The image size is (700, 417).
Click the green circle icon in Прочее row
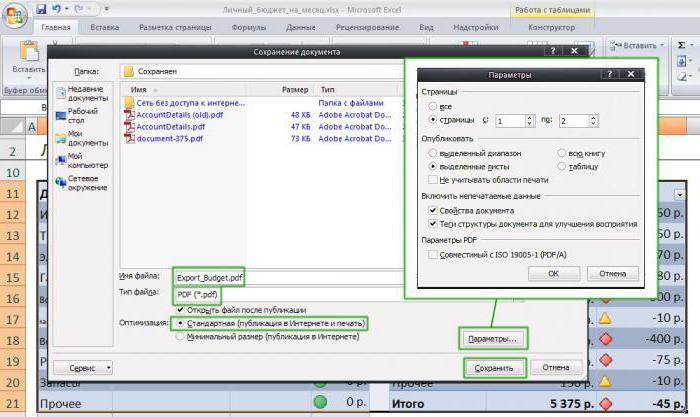pos(320,402)
